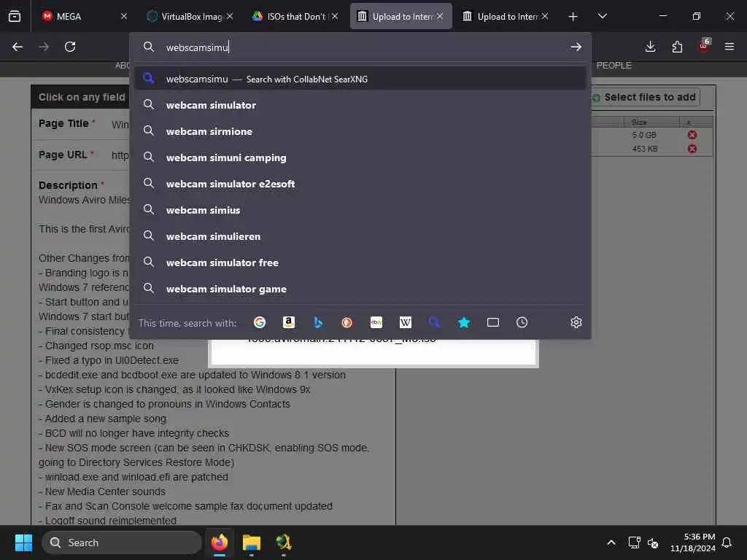Search this time with DuckDuckGo

tap(347, 322)
